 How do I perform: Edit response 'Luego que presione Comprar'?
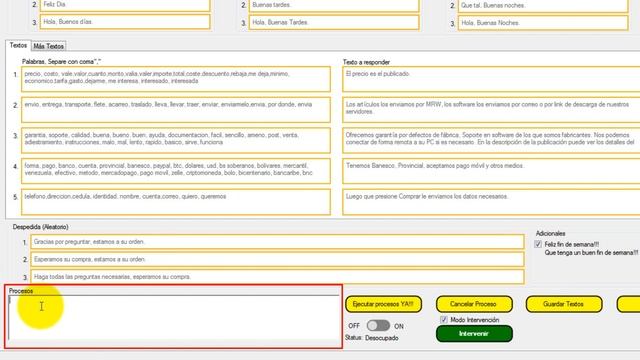pos(491,202)
